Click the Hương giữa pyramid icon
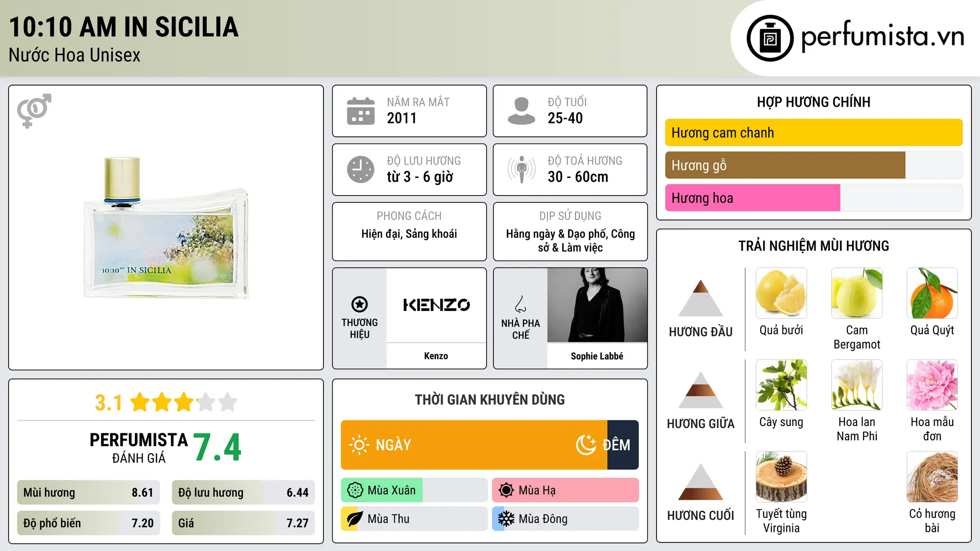Screen dimensions: 980x551 [701, 389]
